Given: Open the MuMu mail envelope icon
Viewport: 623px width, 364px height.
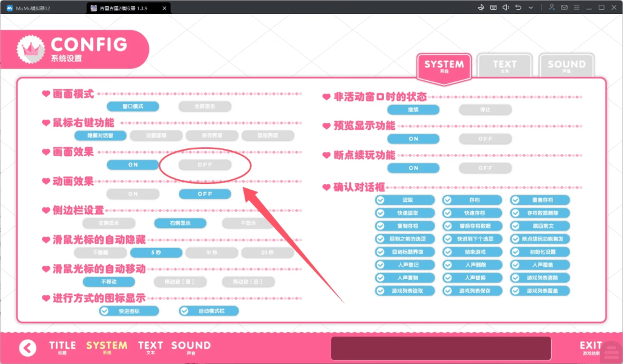Looking at the screenshot, I should coord(564,7).
